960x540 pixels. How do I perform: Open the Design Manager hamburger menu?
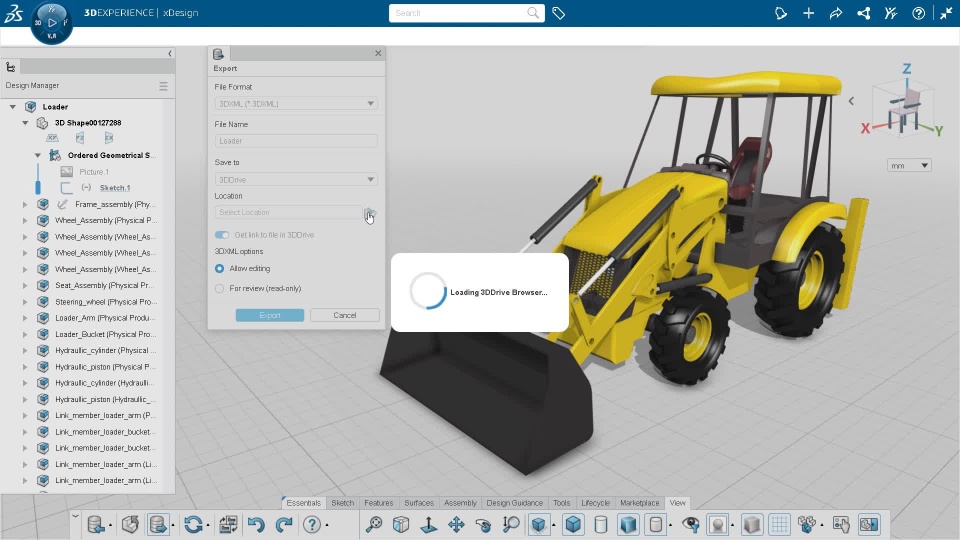[x=163, y=86]
